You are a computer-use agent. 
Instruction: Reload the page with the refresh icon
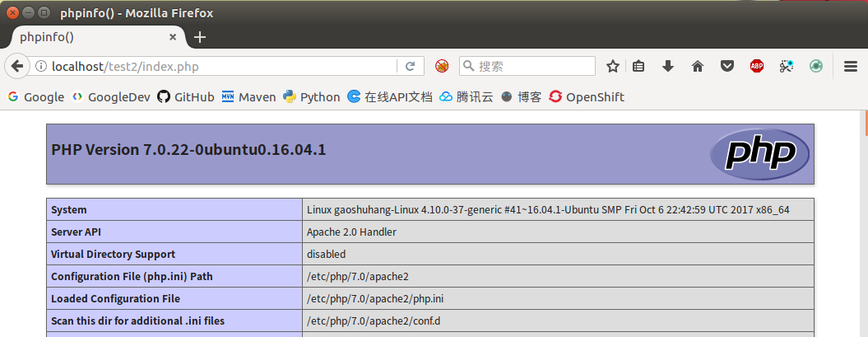point(410,66)
